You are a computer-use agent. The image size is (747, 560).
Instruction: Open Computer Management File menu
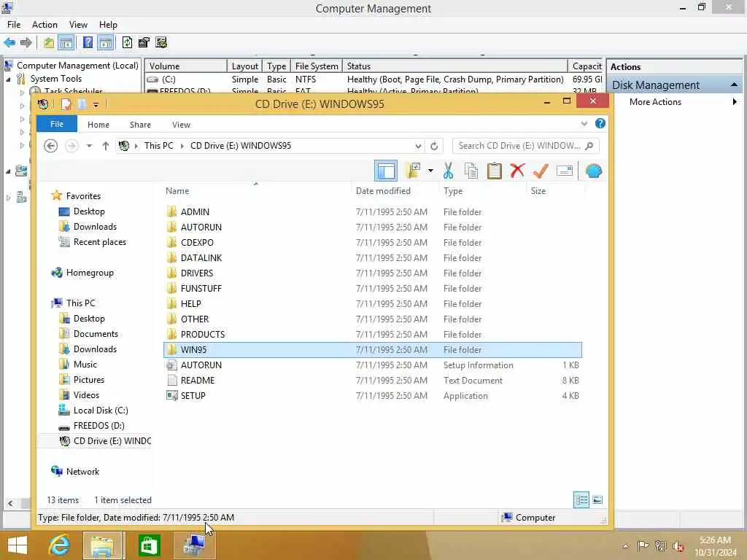tap(13, 24)
